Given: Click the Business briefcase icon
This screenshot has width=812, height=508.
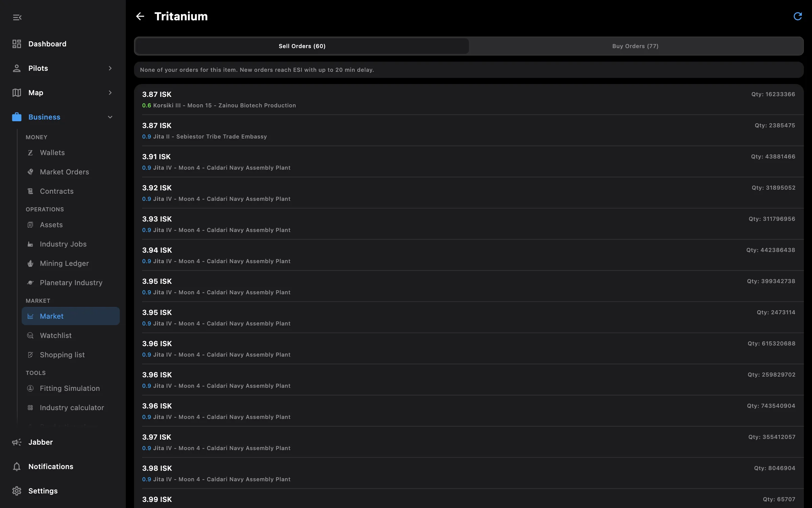Looking at the screenshot, I should point(17,117).
